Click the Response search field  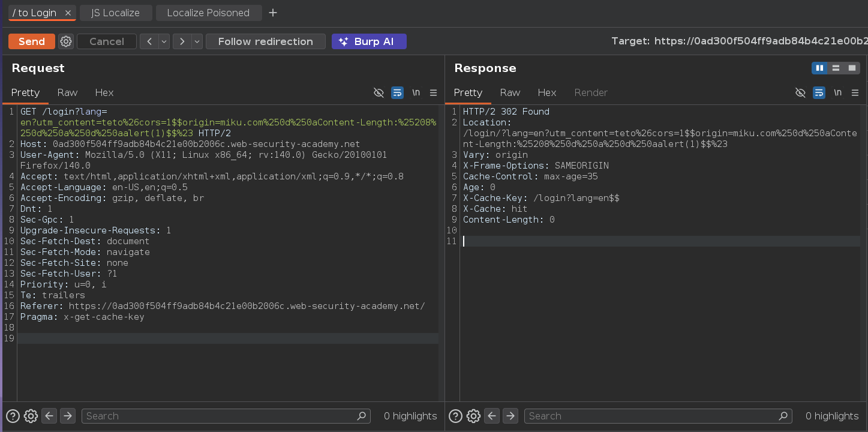[657, 416]
